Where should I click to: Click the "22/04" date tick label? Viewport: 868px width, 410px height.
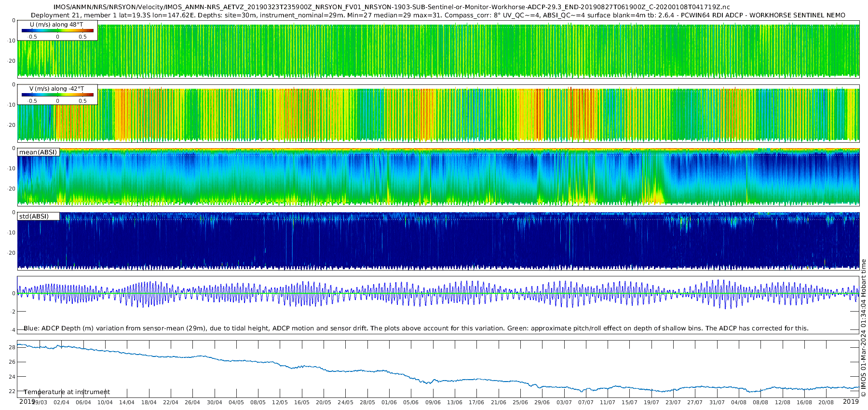(x=171, y=402)
